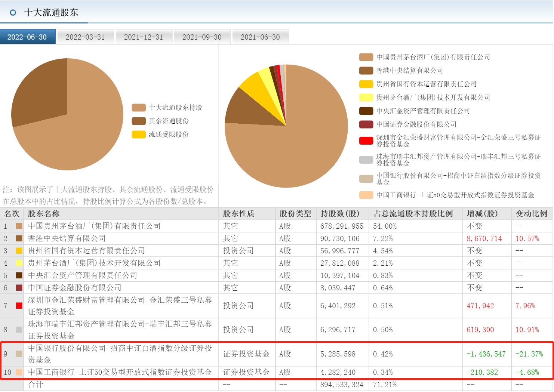
Task: Switch to the 2022-03-31 tab
Action: 86,37
